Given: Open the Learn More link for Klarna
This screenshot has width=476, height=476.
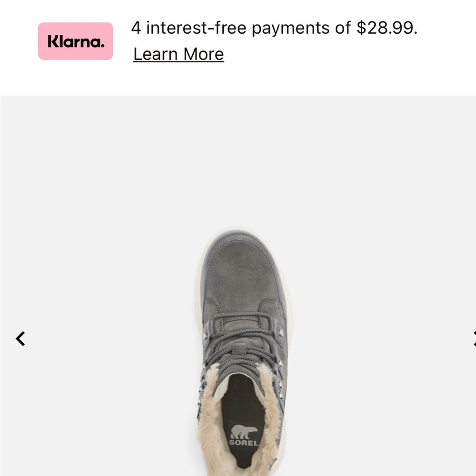Looking at the screenshot, I should click(178, 54).
